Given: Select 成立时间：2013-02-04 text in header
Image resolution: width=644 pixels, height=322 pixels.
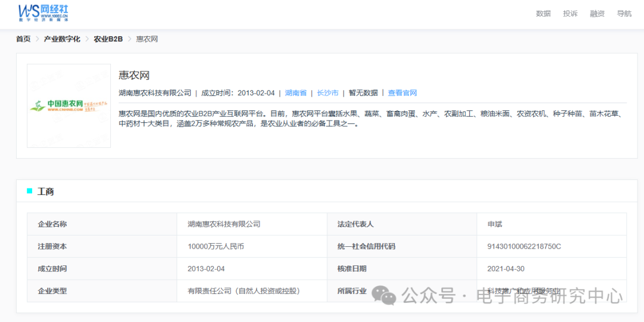Looking at the screenshot, I should pyautogui.click(x=238, y=93).
